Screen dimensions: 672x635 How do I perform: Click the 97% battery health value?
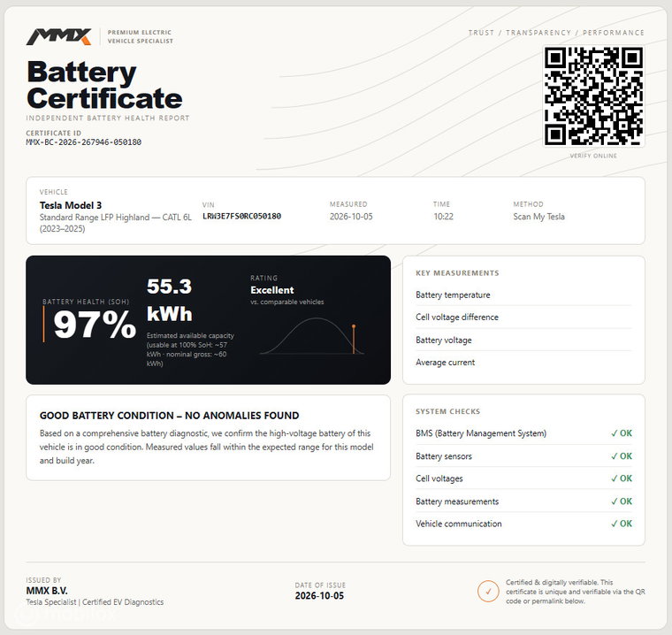[95, 325]
